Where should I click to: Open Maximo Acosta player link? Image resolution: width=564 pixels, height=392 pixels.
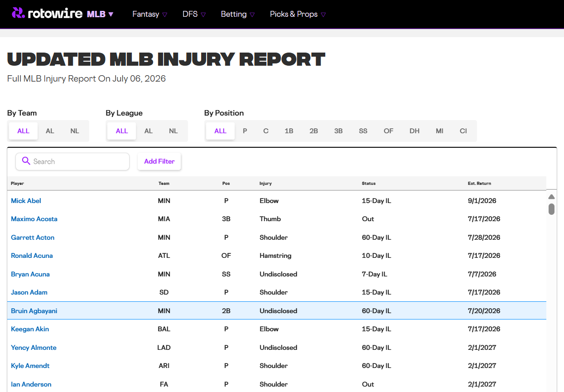pyautogui.click(x=34, y=219)
